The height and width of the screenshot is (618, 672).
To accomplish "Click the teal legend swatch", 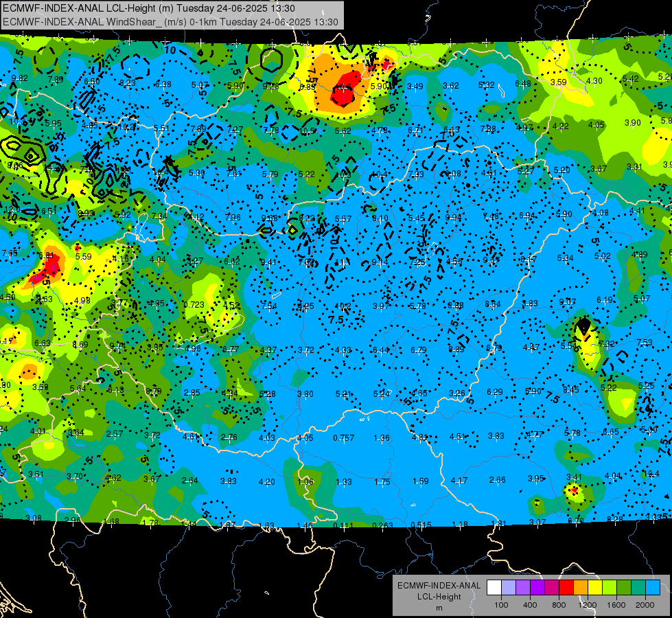I will [x=638, y=588].
